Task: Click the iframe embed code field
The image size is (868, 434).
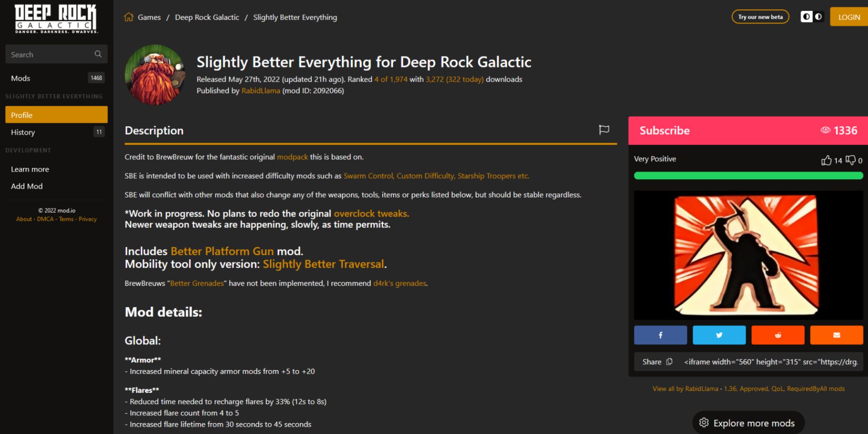Action: 771,362
